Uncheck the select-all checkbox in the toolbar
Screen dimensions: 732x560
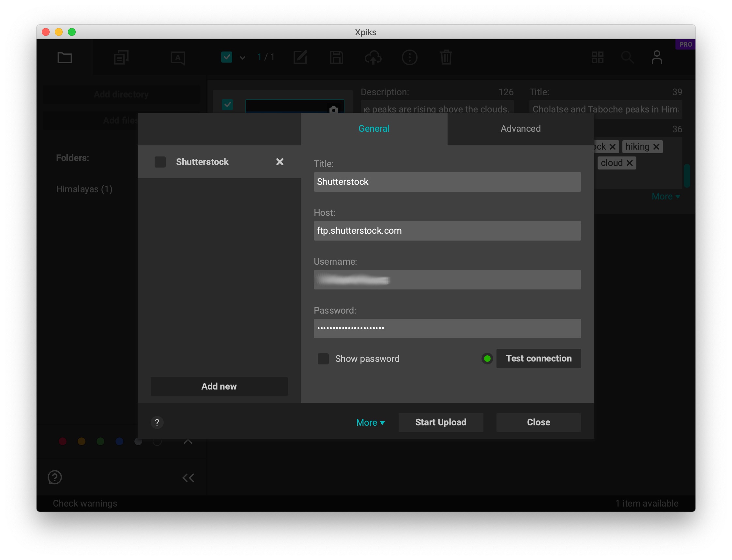click(x=227, y=57)
